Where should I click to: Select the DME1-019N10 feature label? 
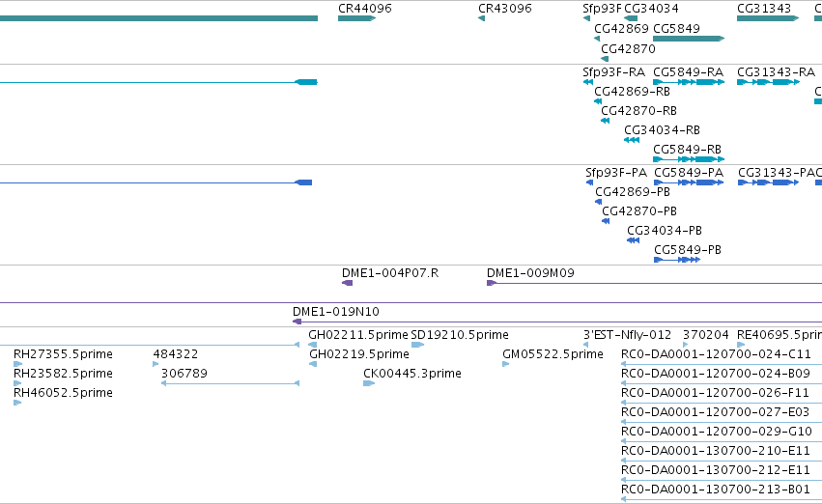pyautogui.click(x=336, y=312)
